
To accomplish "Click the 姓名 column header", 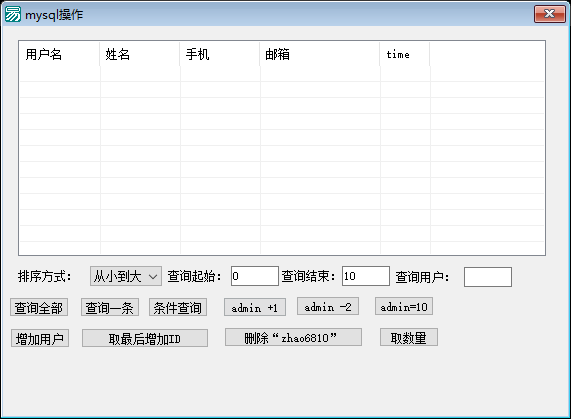I will pos(139,54).
